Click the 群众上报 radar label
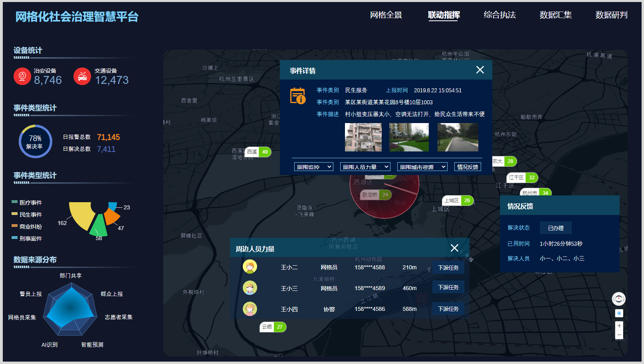 click(x=112, y=294)
